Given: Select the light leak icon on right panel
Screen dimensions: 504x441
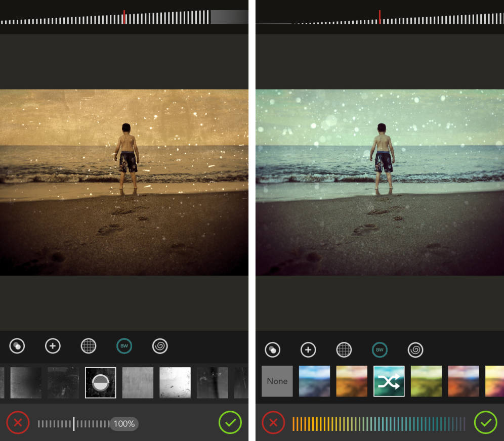Looking at the screenshot, I should (x=273, y=350).
